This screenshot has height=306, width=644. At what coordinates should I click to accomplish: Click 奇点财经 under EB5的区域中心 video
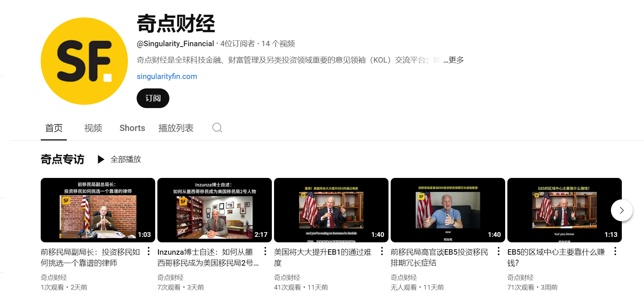520,278
